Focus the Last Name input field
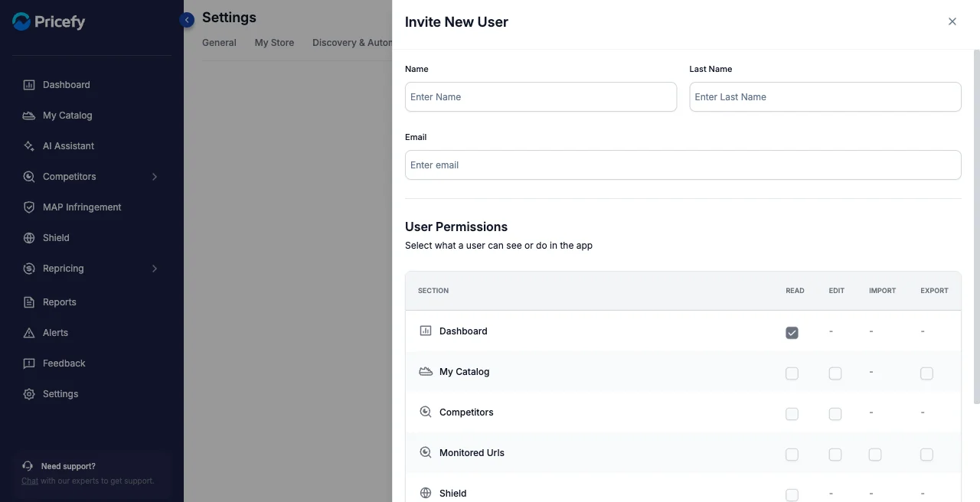 tap(825, 97)
